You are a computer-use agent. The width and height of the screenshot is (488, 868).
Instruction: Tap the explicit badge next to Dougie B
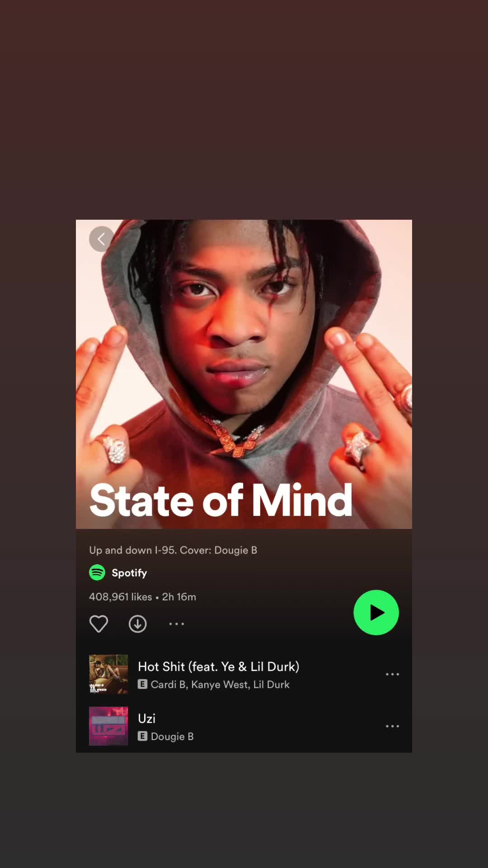142,736
